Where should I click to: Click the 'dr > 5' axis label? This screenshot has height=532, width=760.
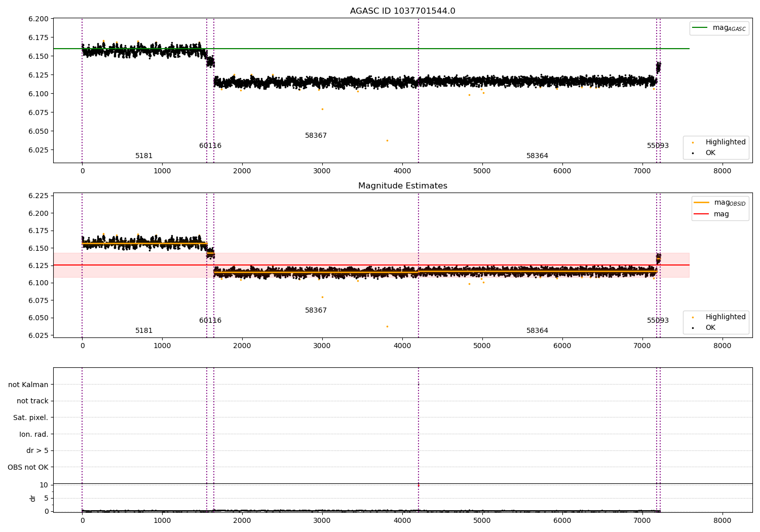(x=37, y=450)
